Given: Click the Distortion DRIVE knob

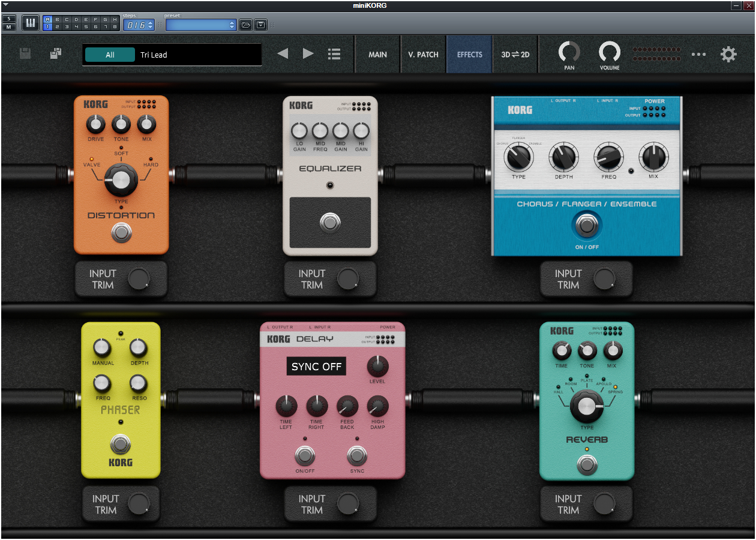Looking at the screenshot, I should [95, 124].
